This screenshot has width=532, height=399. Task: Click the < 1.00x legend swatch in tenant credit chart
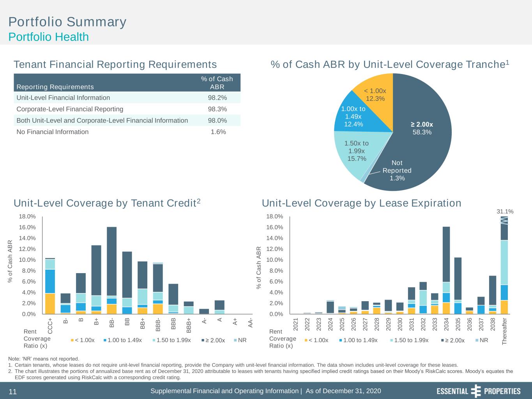72,341
